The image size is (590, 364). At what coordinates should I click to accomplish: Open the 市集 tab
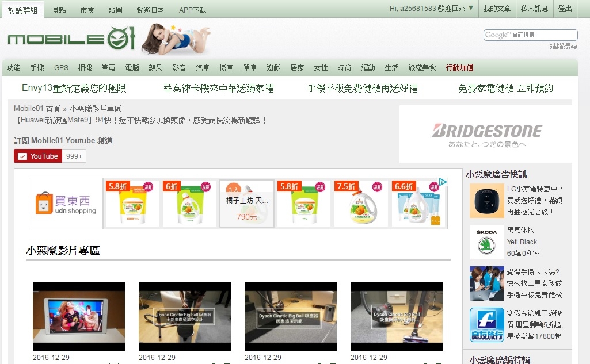tap(87, 10)
